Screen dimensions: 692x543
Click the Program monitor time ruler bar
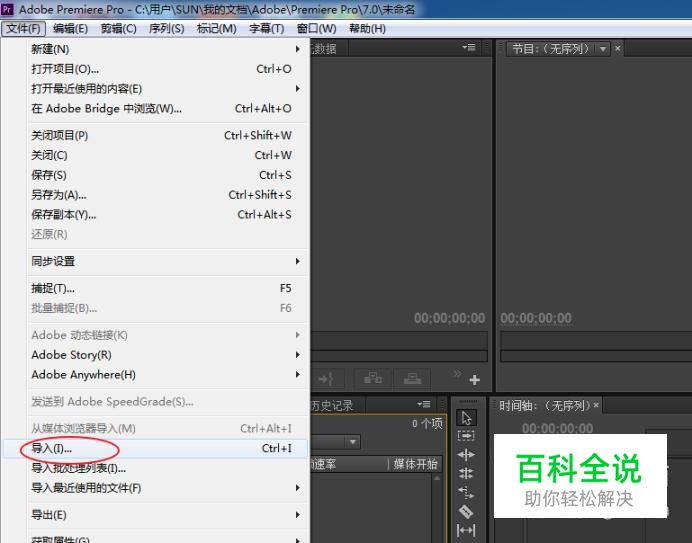[596, 341]
